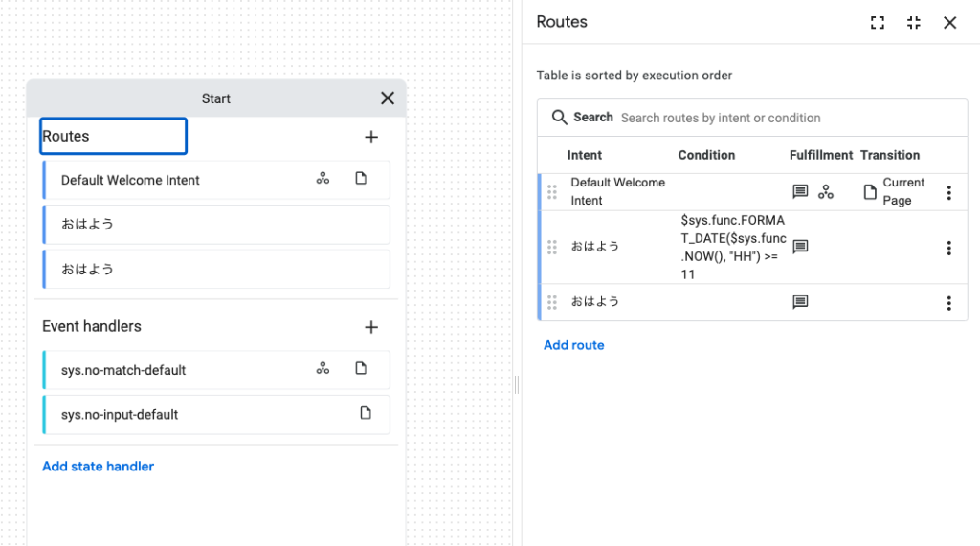Open options menu for Default Welcome Intent route
The height and width of the screenshot is (546, 980).
click(x=948, y=192)
